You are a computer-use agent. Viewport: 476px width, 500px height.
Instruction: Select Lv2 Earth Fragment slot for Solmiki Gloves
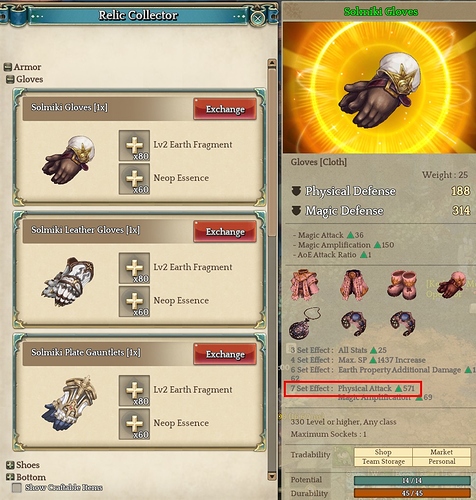[134, 146]
